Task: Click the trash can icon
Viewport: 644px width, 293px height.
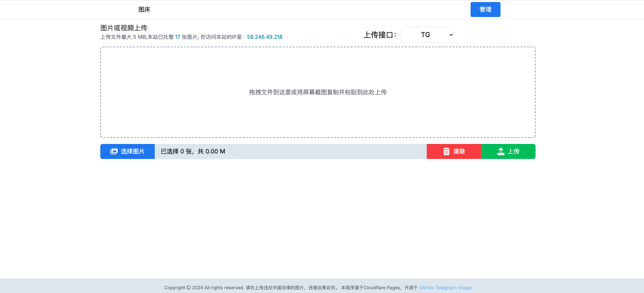Action: [x=446, y=151]
